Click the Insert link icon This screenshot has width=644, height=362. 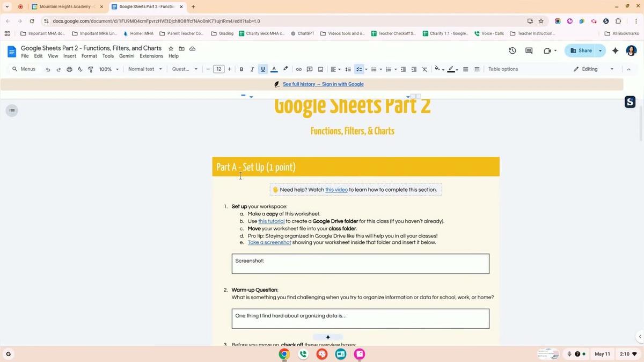click(299, 69)
